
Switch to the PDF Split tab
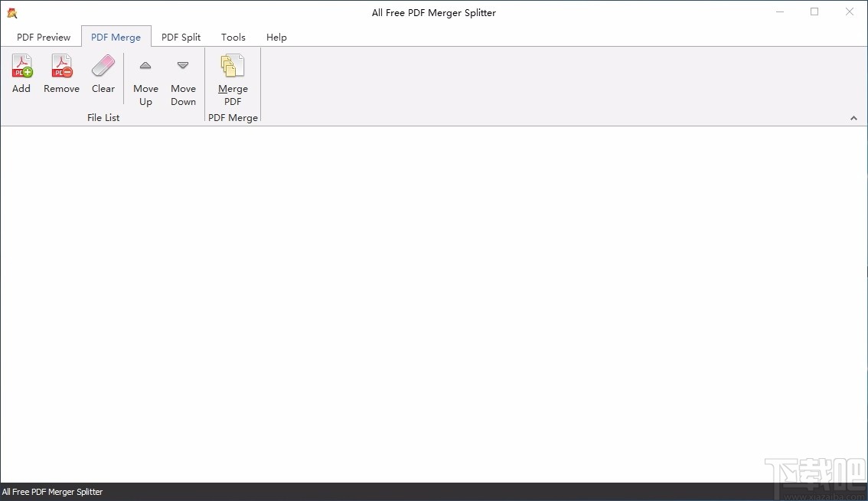click(181, 37)
